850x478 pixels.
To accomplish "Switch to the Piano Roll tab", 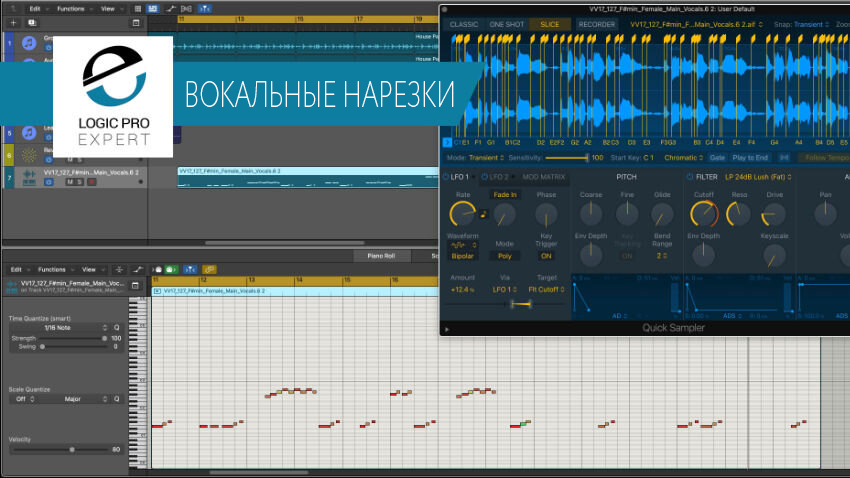I will point(381,256).
